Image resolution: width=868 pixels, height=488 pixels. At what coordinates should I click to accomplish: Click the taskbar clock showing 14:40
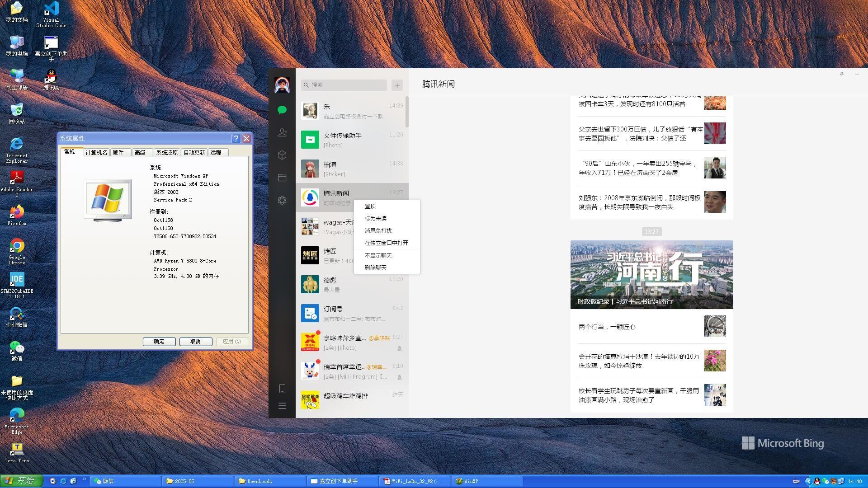coord(855,482)
